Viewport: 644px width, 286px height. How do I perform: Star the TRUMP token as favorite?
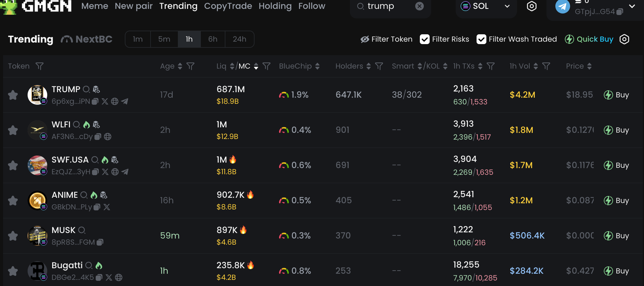pyautogui.click(x=13, y=95)
